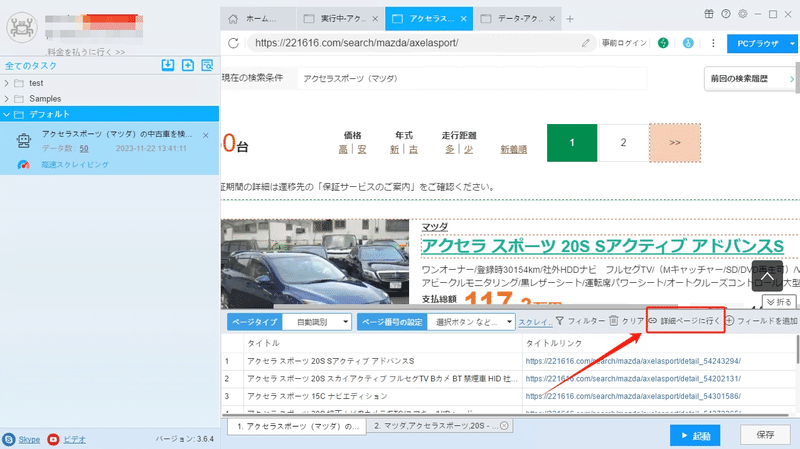Open the 自動識別 page type dropdown
The image size is (800, 449).
pyautogui.click(x=317, y=322)
